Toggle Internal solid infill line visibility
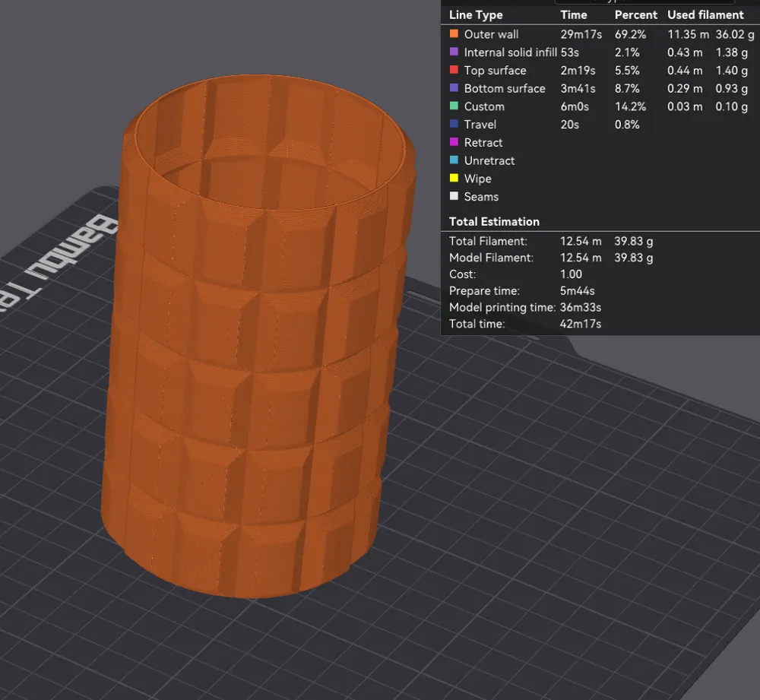The width and height of the screenshot is (760, 700). click(511, 52)
